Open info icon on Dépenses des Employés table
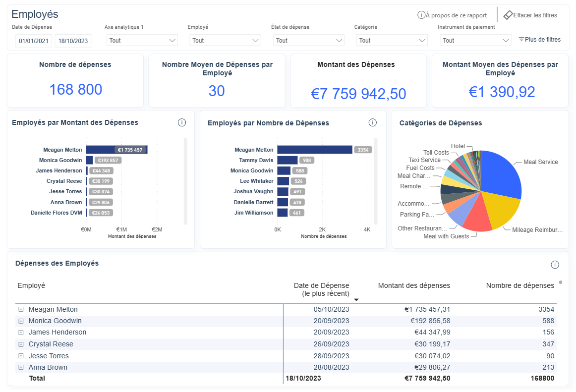The height and width of the screenshot is (392, 576). click(x=555, y=265)
